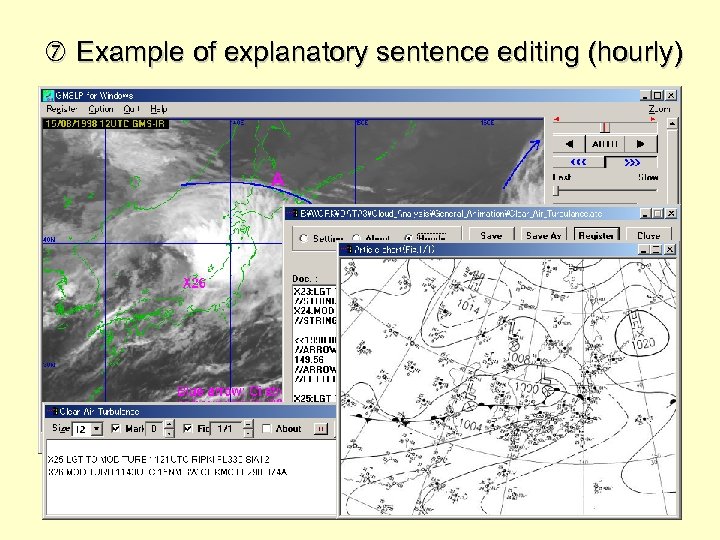Viewport: 720px width, 540px height.
Task: Click the chart figure window title icon
Action: 349,249
